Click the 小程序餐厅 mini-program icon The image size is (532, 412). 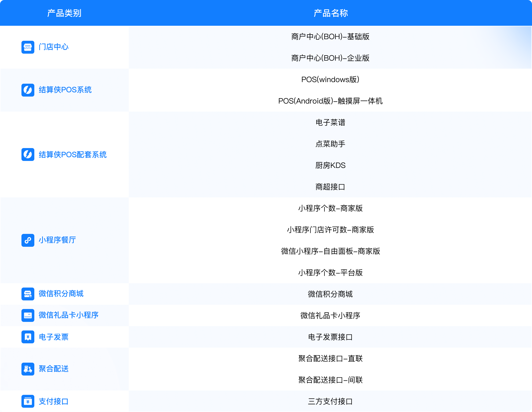pyautogui.click(x=28, y=240)
